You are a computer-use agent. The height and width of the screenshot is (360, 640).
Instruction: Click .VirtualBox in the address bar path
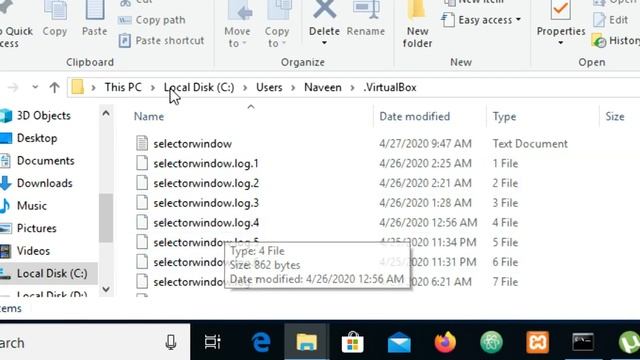click(390, 87)
